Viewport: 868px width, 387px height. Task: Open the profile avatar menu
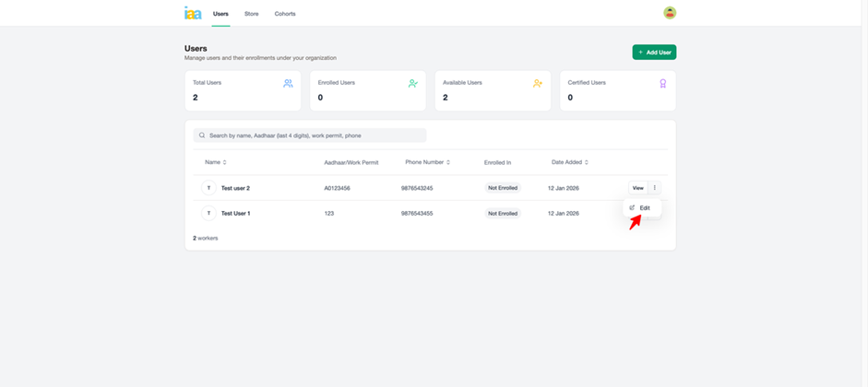click(670, 13)
